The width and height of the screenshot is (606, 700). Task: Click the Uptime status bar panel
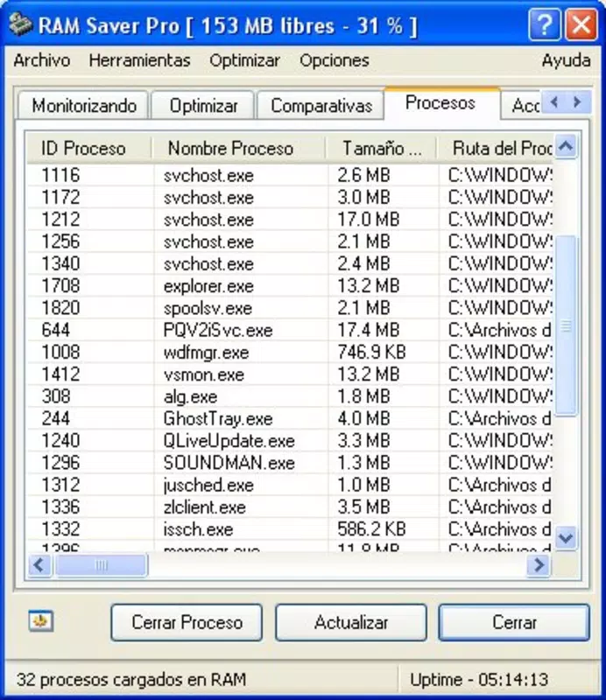click(x=497, y=680)
